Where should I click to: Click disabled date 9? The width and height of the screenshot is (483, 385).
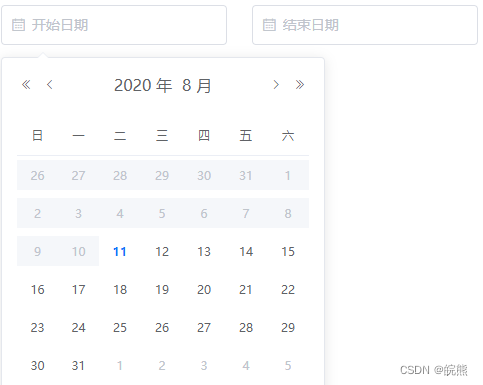coord(37,251)
